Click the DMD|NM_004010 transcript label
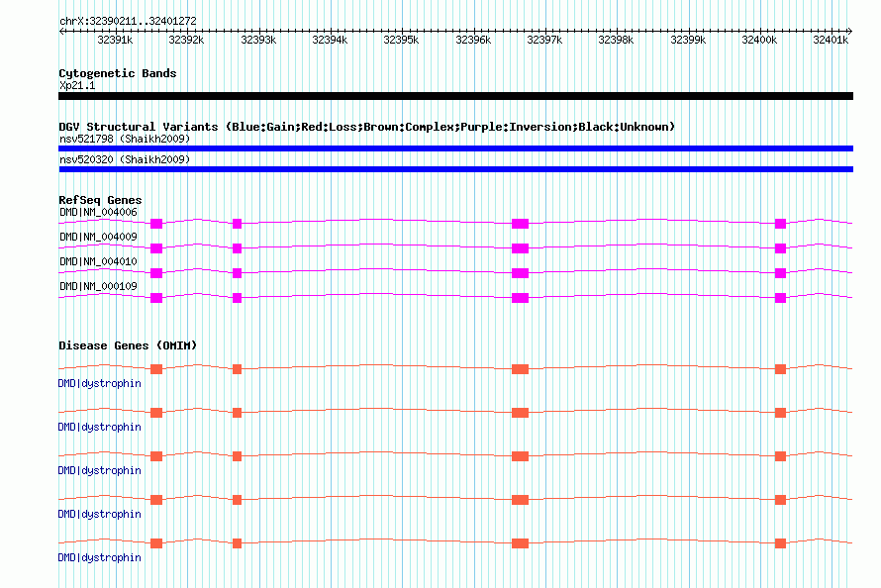 click(98, 261)
